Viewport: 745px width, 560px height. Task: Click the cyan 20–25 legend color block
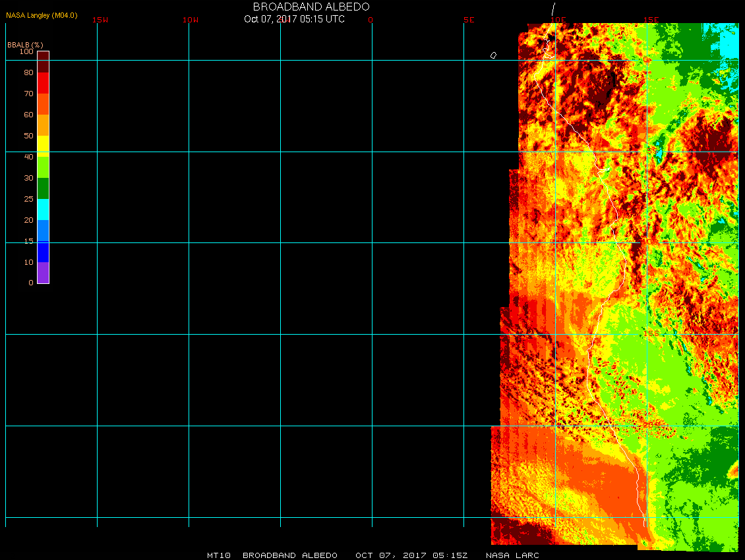(x=43, y=209)
